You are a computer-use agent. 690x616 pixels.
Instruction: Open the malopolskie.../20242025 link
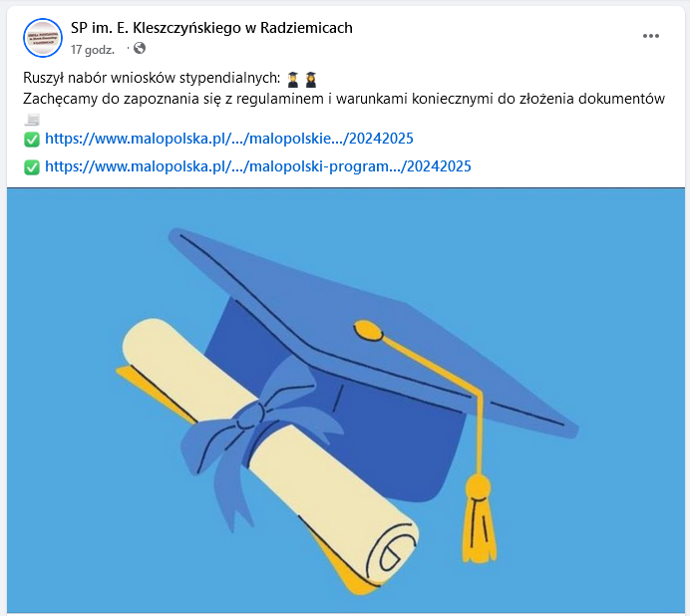tap(229, 139)
